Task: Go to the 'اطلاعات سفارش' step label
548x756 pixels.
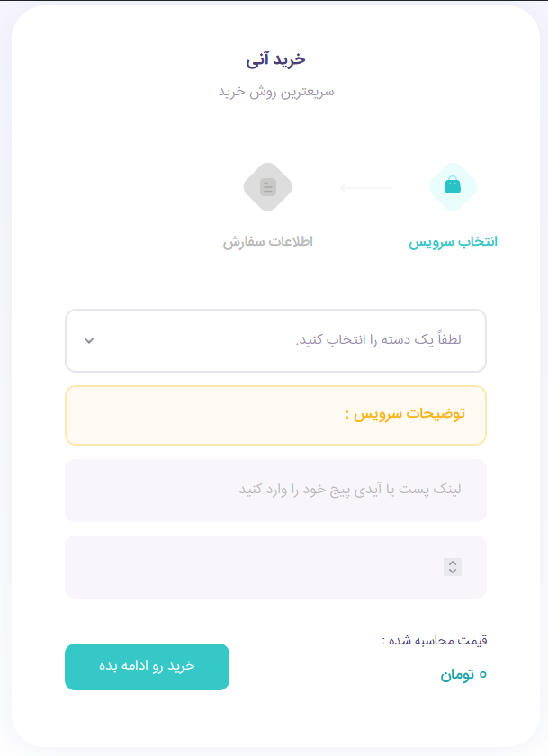Action: coord(267,242)
